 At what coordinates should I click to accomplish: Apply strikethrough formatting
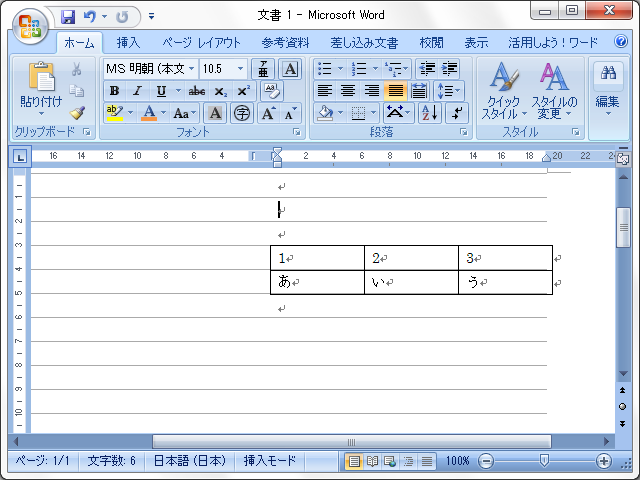[x=197, y=91]
